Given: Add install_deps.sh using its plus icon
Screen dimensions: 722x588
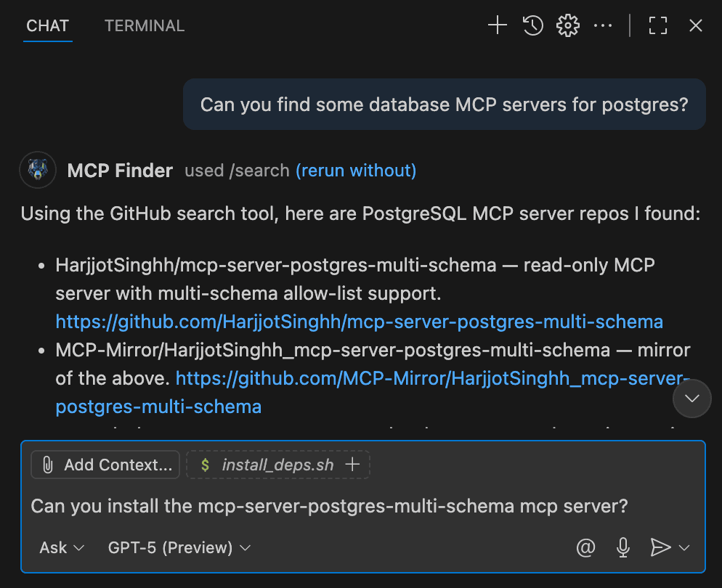Looking at the screenshot, I should pyautogui.click(x=352, y=465).
